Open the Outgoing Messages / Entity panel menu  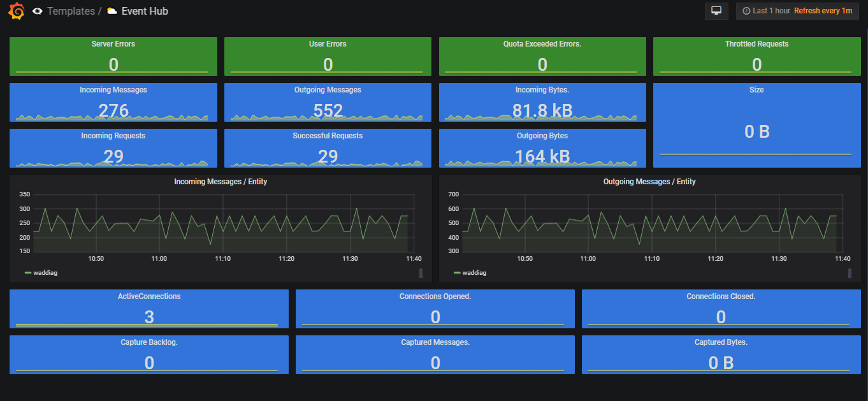pos(649,181)
